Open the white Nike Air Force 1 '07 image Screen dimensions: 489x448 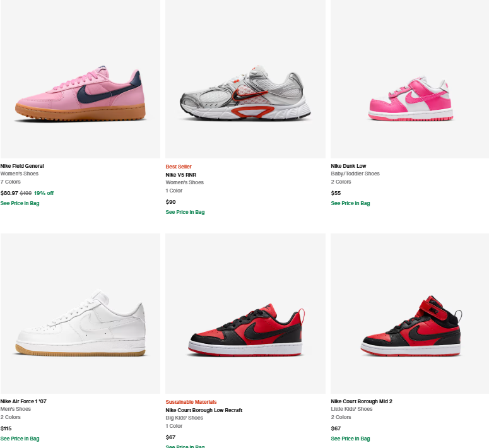pyautogui.click(x=80, y=314)
